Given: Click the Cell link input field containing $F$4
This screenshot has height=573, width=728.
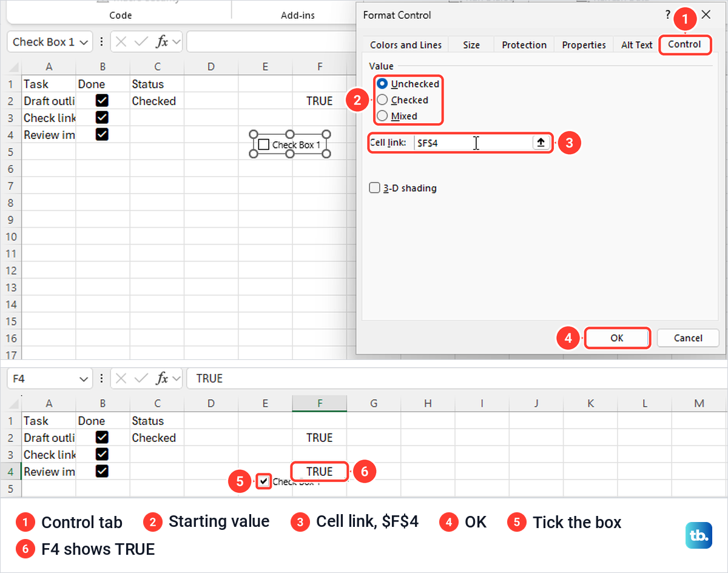Looking at the screenshot, I should pyautogui.click(x=473, y=143).
